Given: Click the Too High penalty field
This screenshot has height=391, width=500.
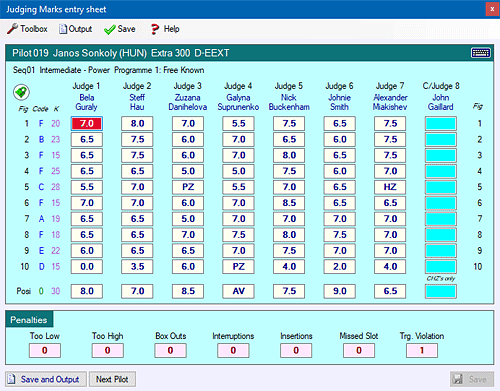Looking at the screenshot, I should [108, 351].
